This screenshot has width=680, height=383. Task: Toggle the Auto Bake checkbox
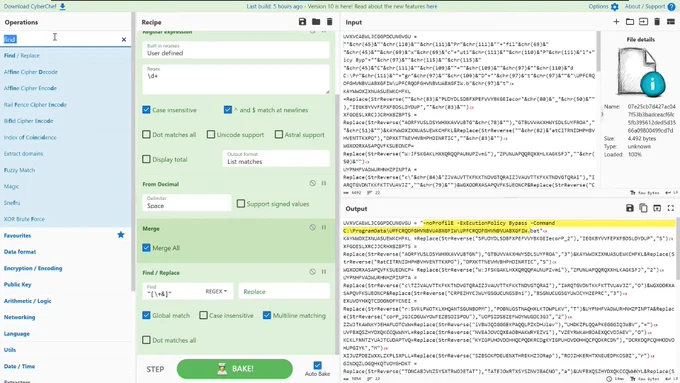317,365
